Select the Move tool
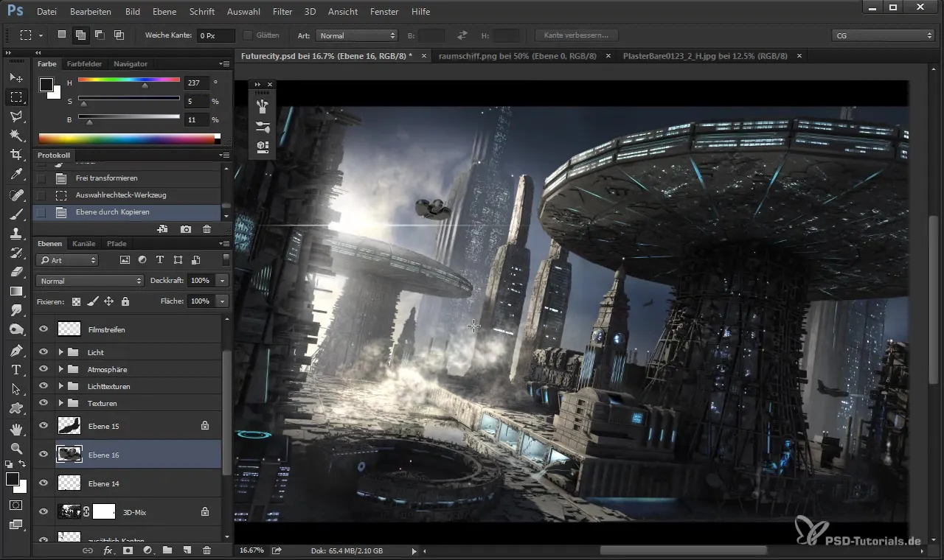The image size is (944, 560). click(x=16, y=77)
